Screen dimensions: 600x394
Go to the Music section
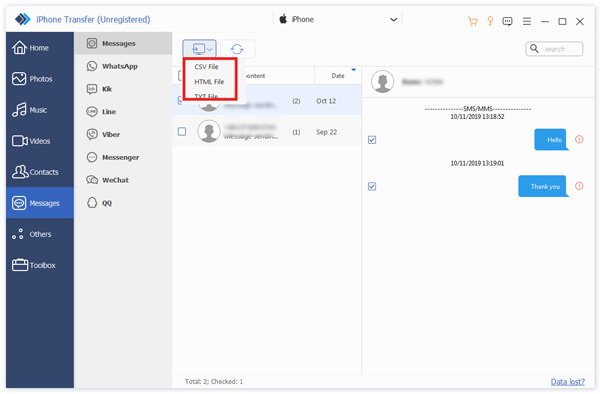pyautogui.click(x=40, y=110)
